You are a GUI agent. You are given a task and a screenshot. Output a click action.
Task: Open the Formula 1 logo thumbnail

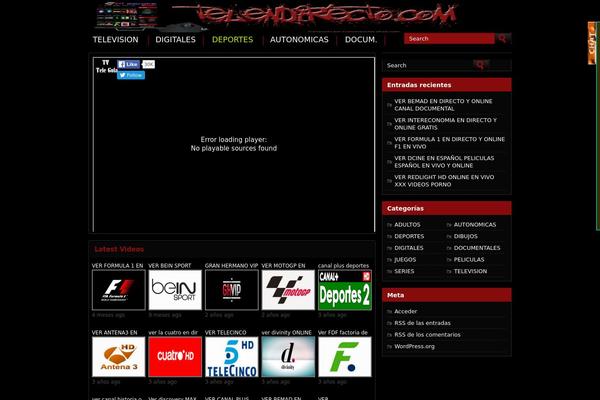click(x=119, y=290)
